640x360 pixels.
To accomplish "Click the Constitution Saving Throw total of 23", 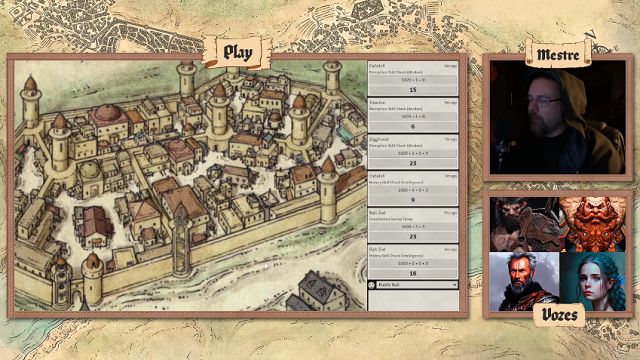I will (413, 237).
